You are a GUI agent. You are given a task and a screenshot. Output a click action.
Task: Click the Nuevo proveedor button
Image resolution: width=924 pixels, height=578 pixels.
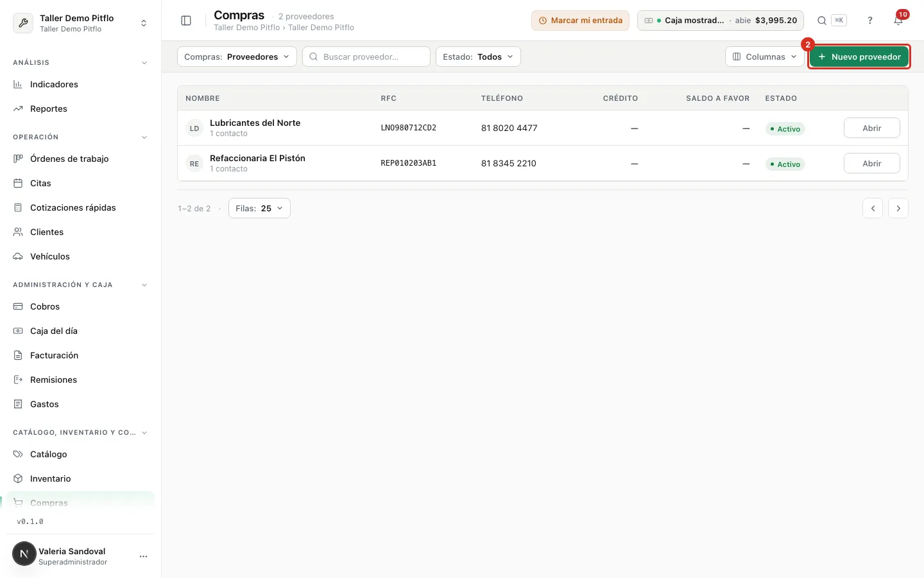point(859,57)
